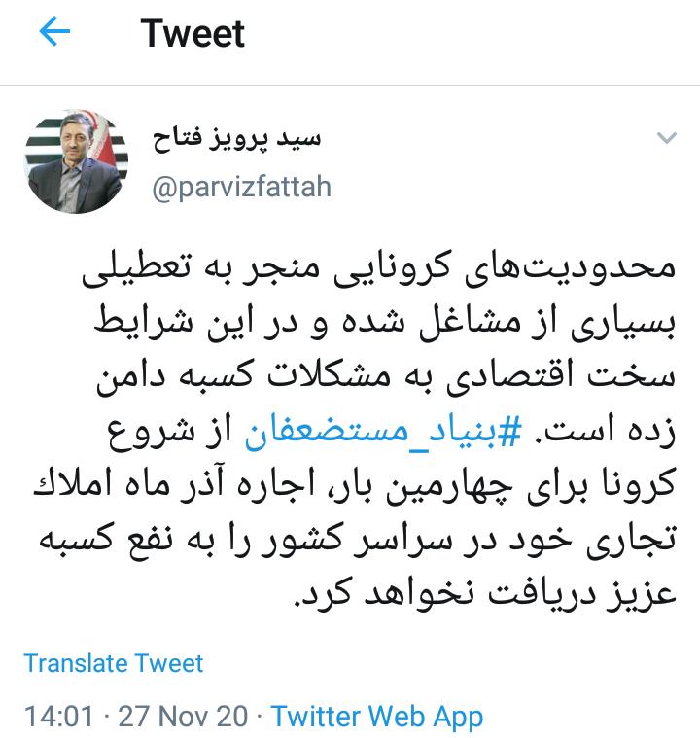Open the Twitter Web App source link
Screen dimensions: 700x738
pyautogui.click(x=377, y=717)
